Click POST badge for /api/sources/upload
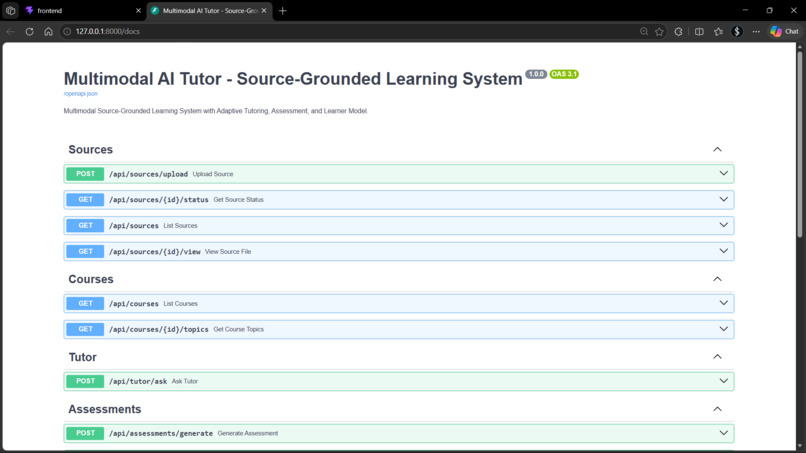This screenshot has height=453, width=806. [85, 174]
